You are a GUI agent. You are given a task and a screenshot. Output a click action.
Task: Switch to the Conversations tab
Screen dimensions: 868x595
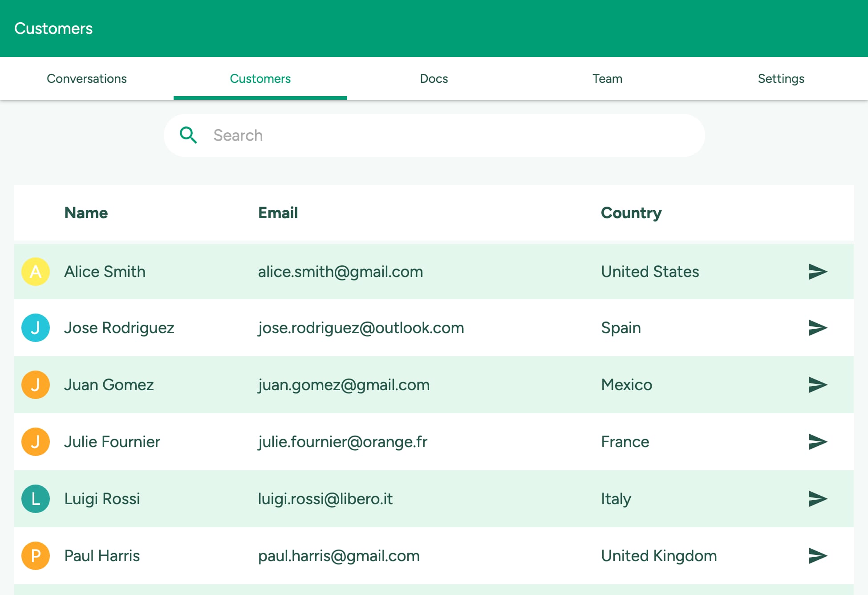pos(87,78)
